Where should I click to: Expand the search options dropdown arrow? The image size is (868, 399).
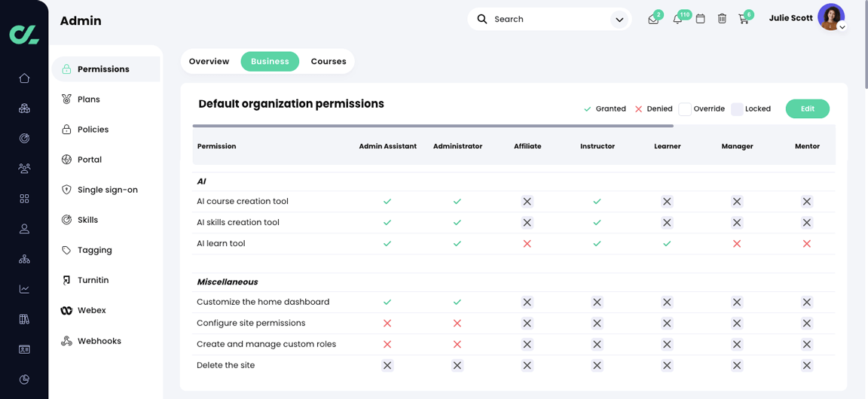point(618,20)
